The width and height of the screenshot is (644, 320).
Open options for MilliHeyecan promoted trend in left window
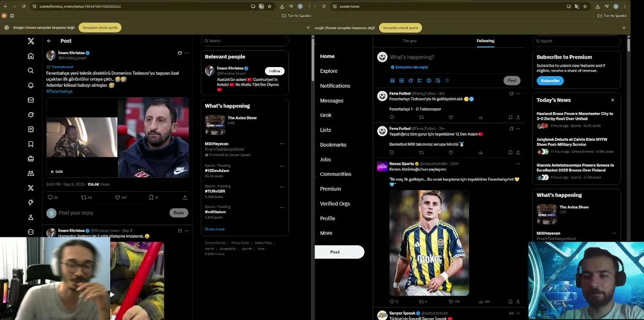(282, 144)
